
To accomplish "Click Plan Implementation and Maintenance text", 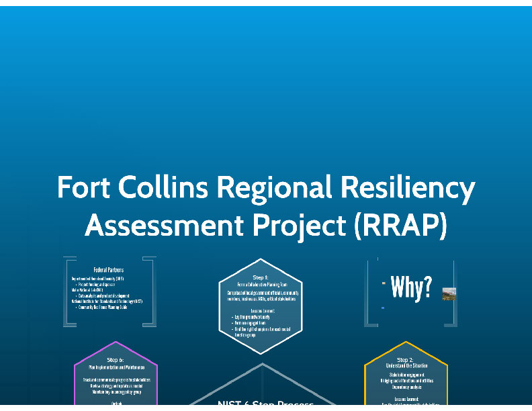I will [x=116, y=368].
